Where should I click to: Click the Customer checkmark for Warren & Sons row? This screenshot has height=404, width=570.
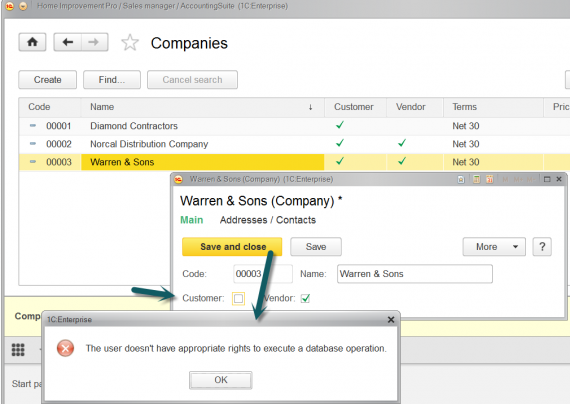click(340, 161)
